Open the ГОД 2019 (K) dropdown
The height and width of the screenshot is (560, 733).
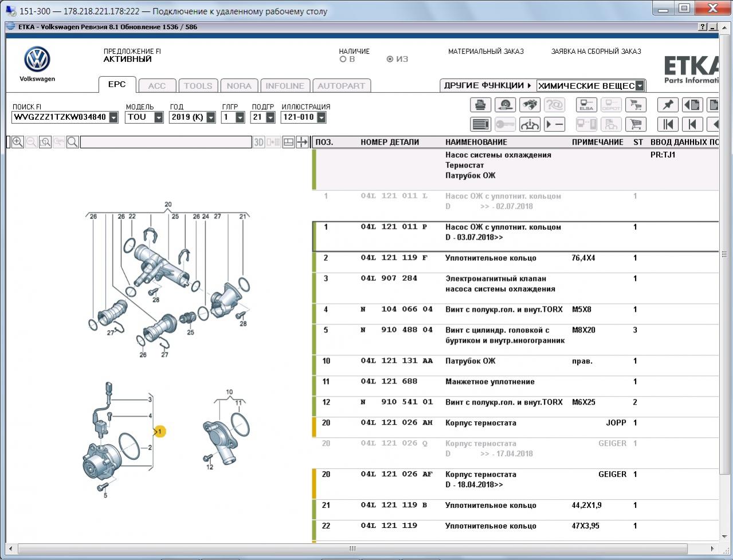pyautogui.click(x=211, y=117)
